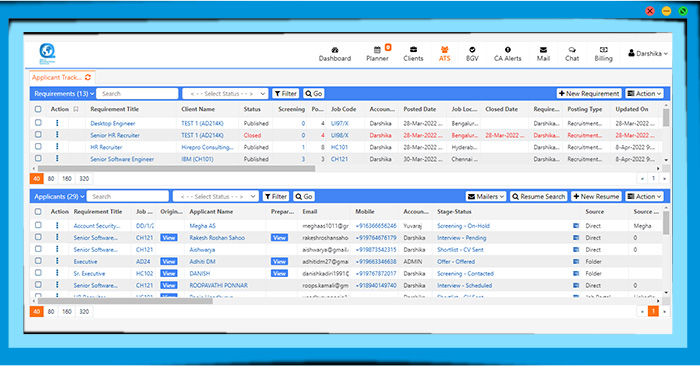
Task: Click the New Requirement button
Action: click(589, 94)
